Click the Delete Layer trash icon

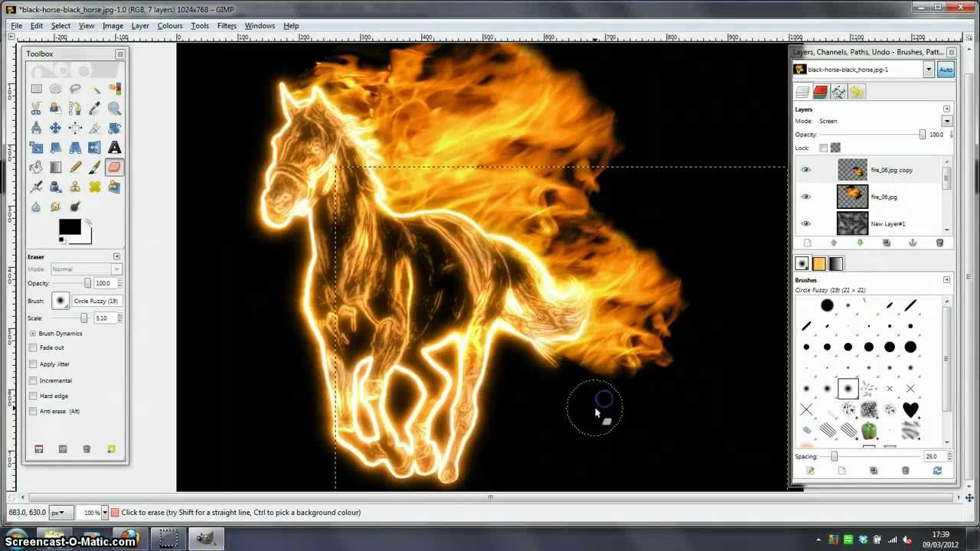click(x=940, y=243)
